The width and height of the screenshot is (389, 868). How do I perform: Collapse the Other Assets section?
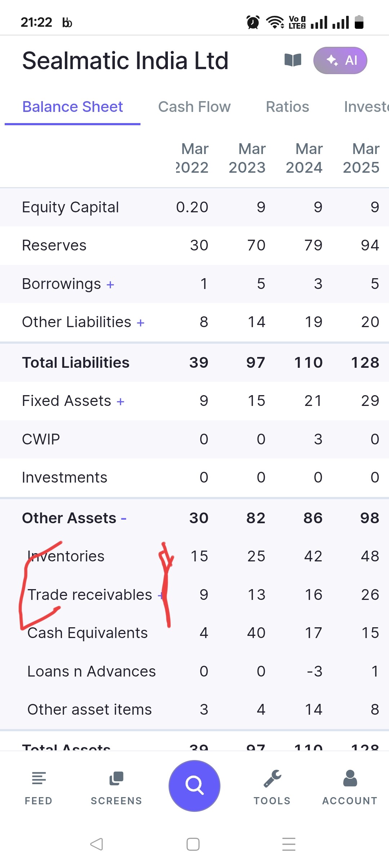[124, 519]
